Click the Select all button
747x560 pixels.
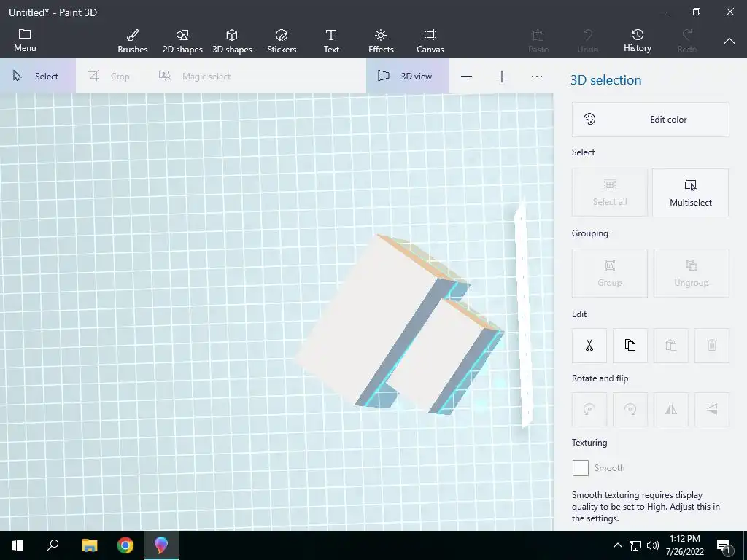pos(610,192)
